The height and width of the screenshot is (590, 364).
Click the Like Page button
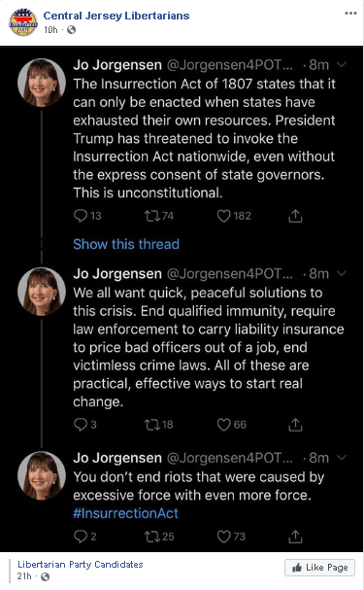click(319, 568)
